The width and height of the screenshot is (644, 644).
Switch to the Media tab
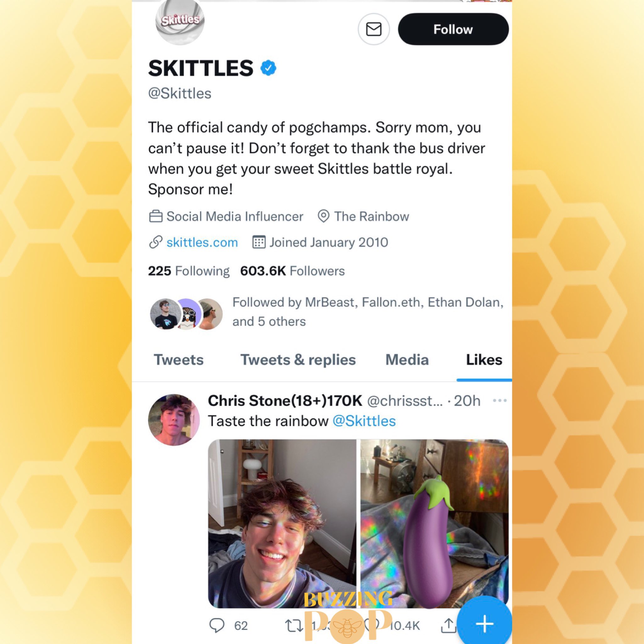407,360
